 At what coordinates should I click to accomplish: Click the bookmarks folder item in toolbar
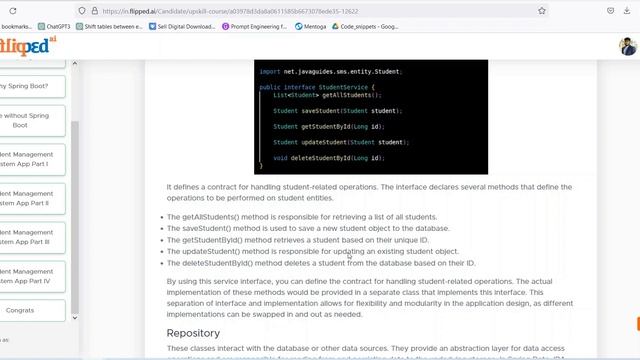pyautogui.click(x=16, y=27)
